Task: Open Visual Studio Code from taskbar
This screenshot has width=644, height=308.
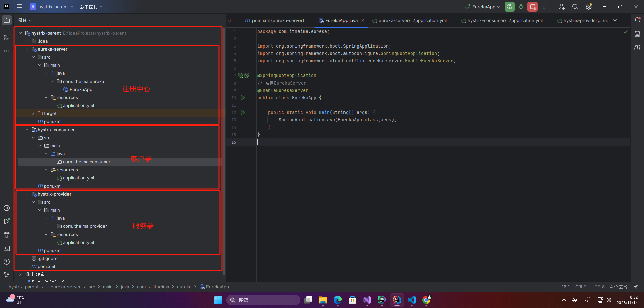Action: click(x=412, y=300)
